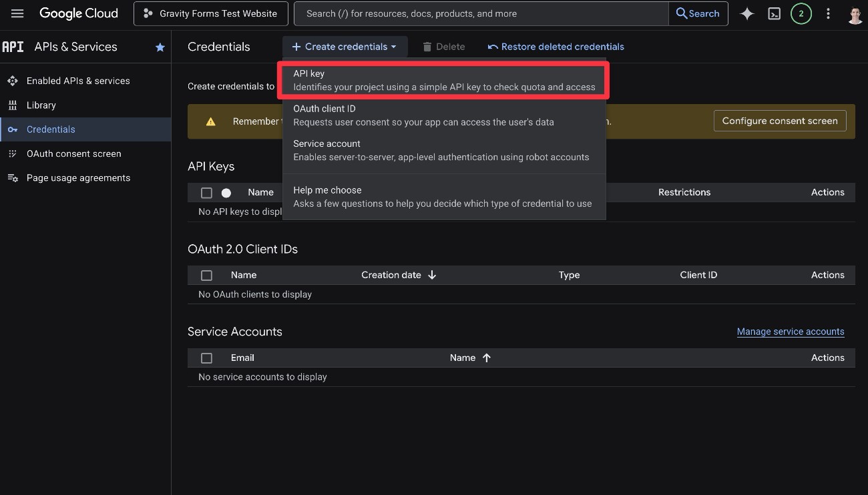Open the Gravity Forms Test Website project picker
This screenshot has width=868, height=495.
tap(210, 13)
